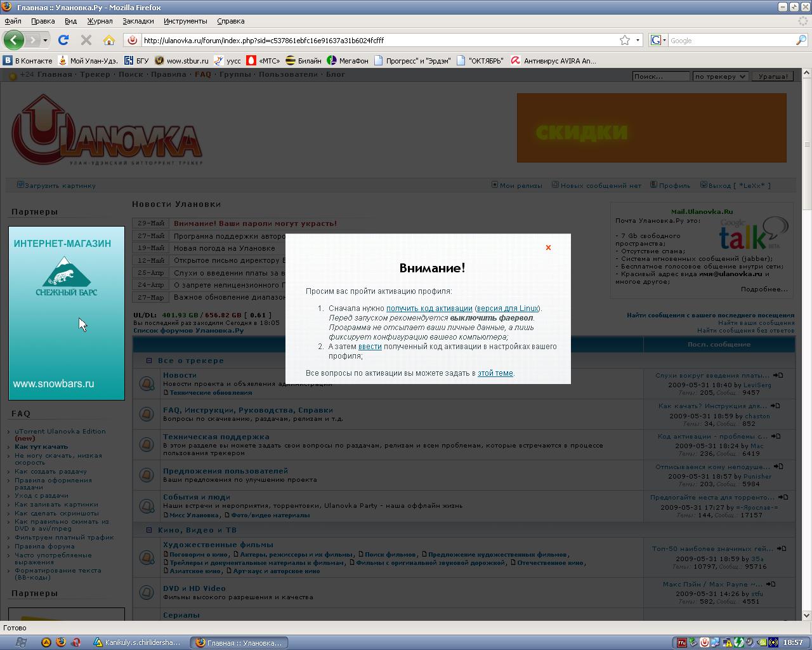Collapse the 'Все о трекере' category
Image resolution: width=812 pixels, height=650 pixels.
pyautogui.click(x=149, y=361)
